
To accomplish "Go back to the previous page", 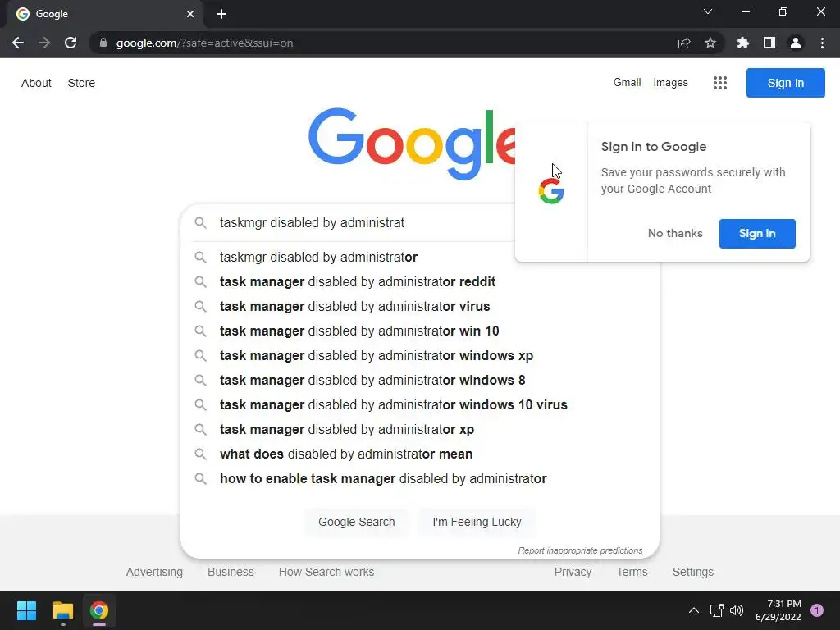I will pos(18,43).
